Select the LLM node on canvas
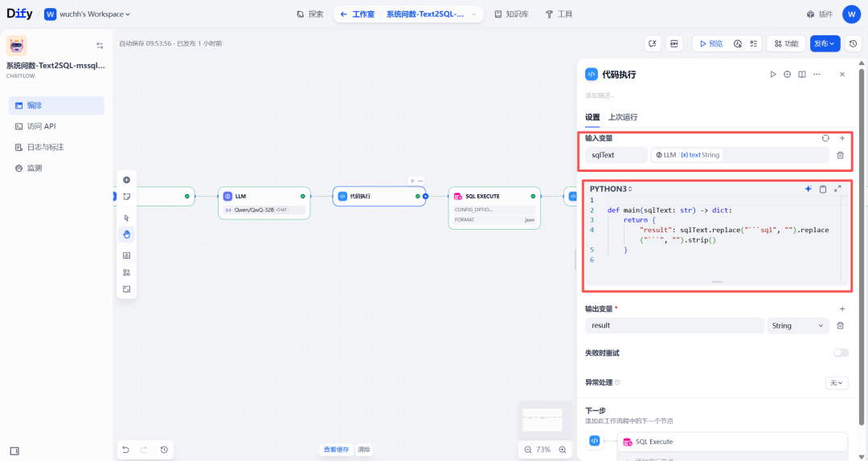The height and width of the screenshot is (461, 868). (x=264, y=203)
